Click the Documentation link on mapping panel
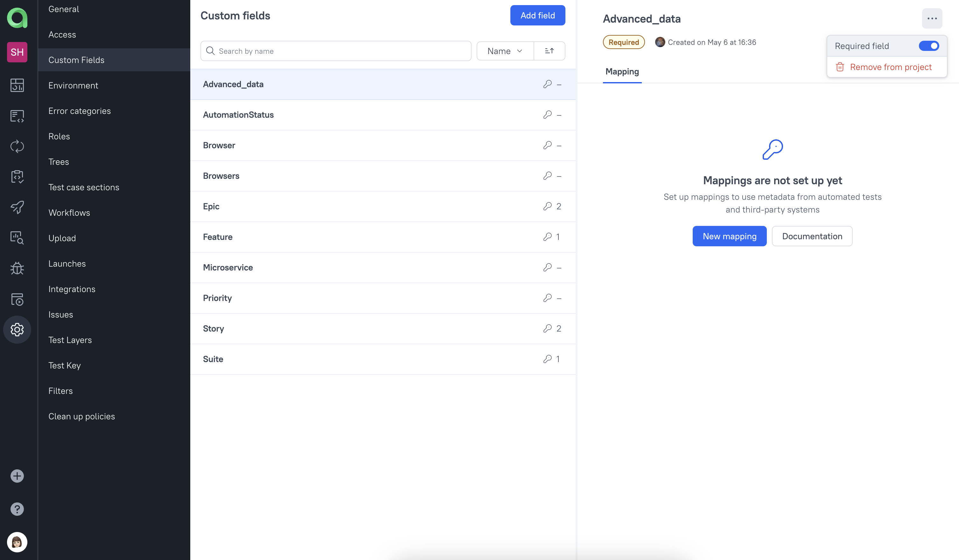This screenshot has height=560, width=959. 812,235
